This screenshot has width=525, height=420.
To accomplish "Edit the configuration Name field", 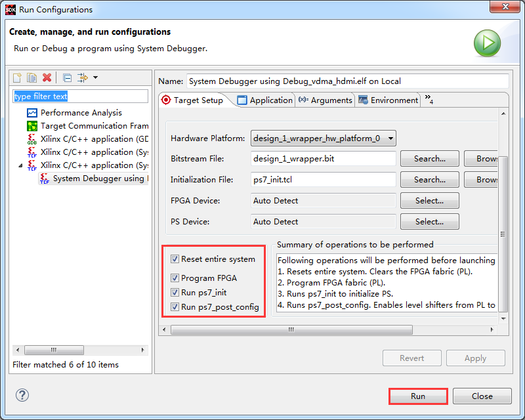I will tap(347, 81).
